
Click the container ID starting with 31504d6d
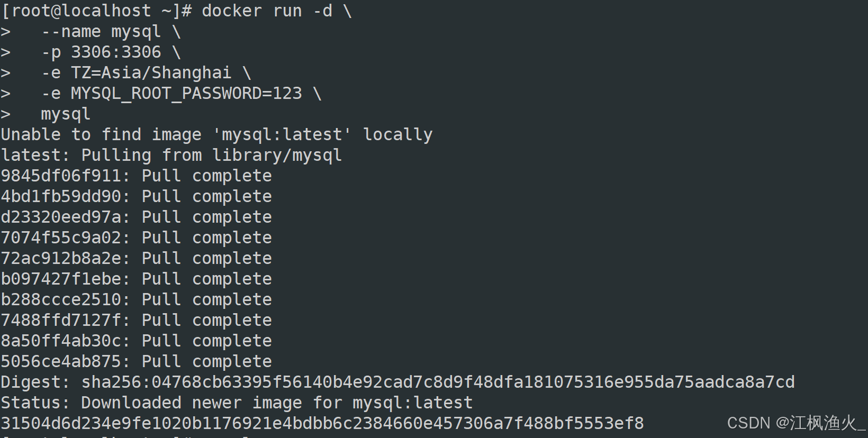[322, 423]
